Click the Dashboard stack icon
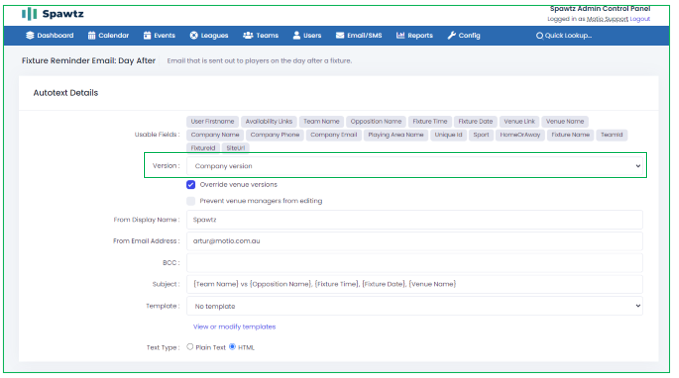 [29, 36]
